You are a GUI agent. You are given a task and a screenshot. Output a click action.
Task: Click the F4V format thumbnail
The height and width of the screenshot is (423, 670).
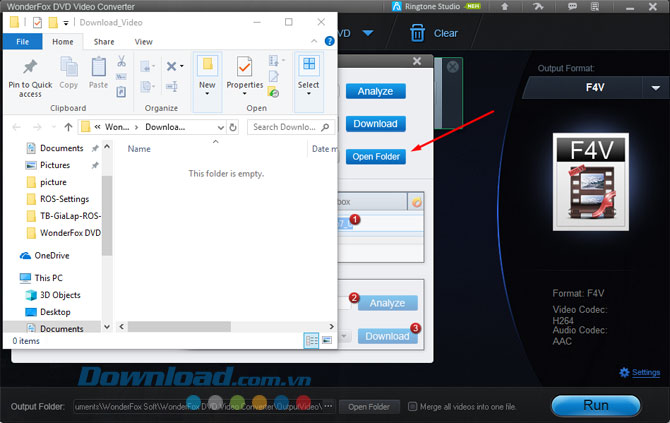[591, 182]
